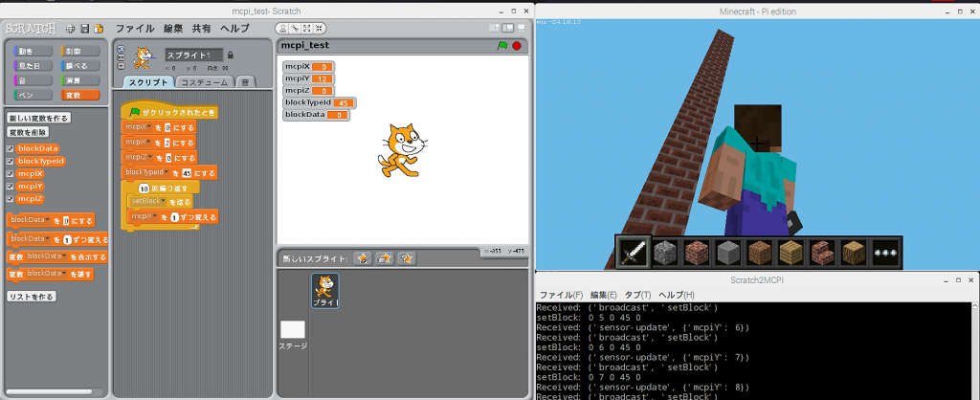980x400 pixels.
Task: Click the save project floppy icon
Action: tap(85, 29)
